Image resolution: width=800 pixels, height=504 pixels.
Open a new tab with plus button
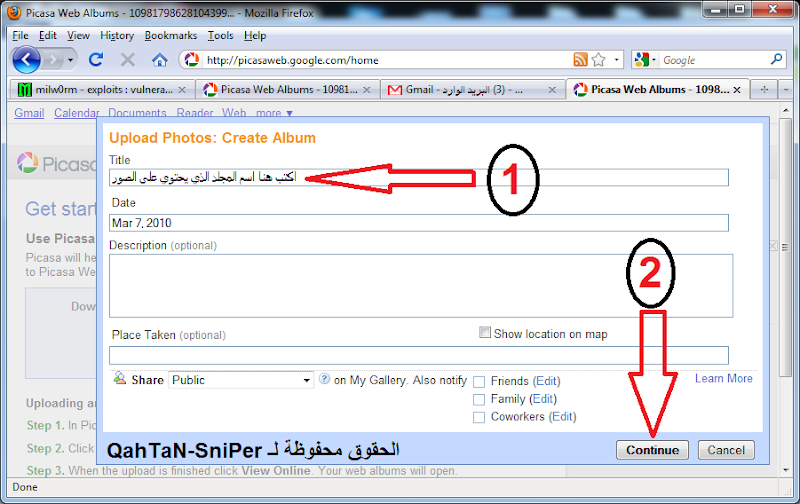pos(764,89)
